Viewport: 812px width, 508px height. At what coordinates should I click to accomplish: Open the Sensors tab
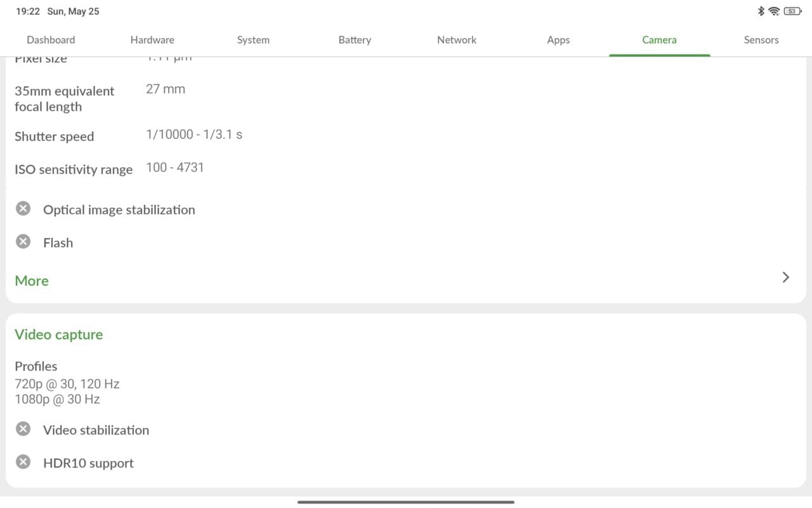pyautogui.click(x=761, y=39)
